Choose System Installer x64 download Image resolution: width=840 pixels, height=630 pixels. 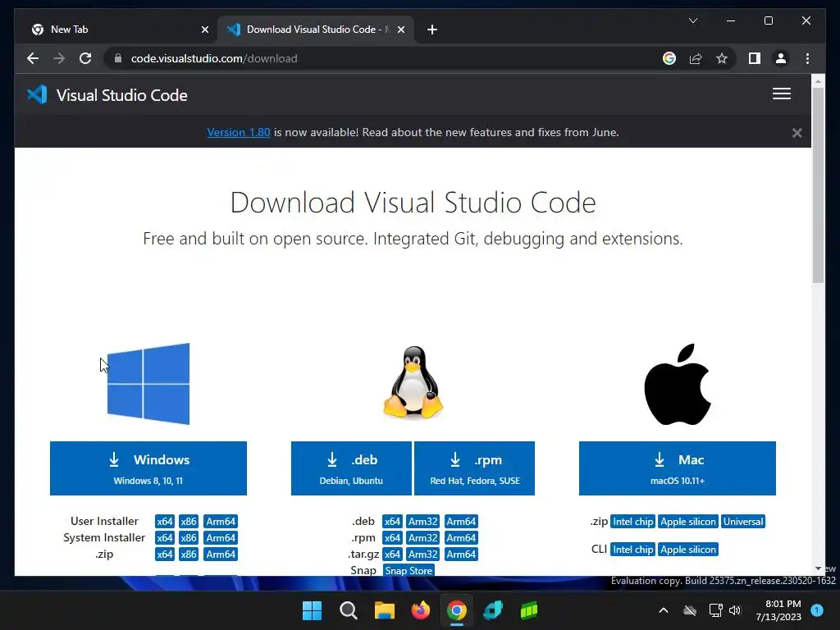tap(164, 538)
